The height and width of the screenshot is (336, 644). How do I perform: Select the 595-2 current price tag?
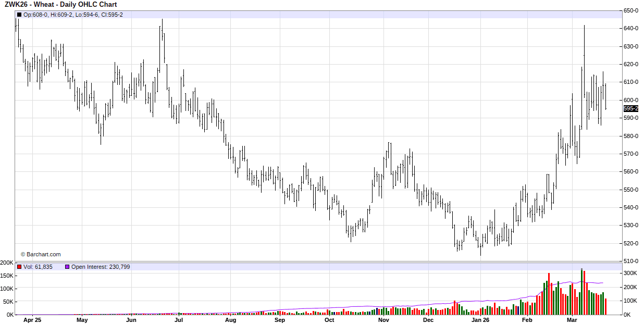point(630,109)
